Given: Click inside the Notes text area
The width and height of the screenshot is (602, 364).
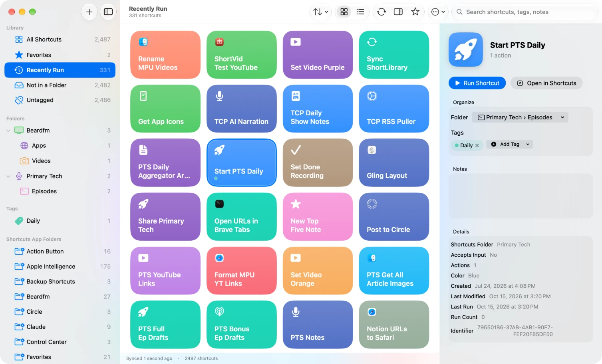Looking at the screenshot, I should coord(521,196).
